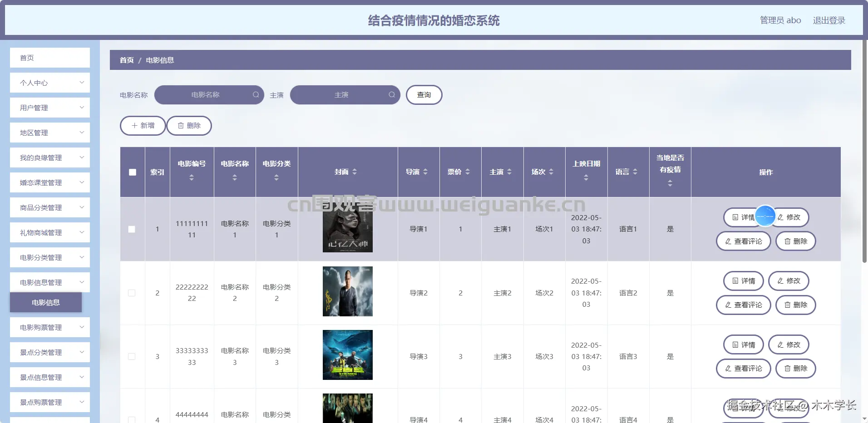Click cell 语言3 in the table
This screenshot has width=868, height=423.
[628, 357]
